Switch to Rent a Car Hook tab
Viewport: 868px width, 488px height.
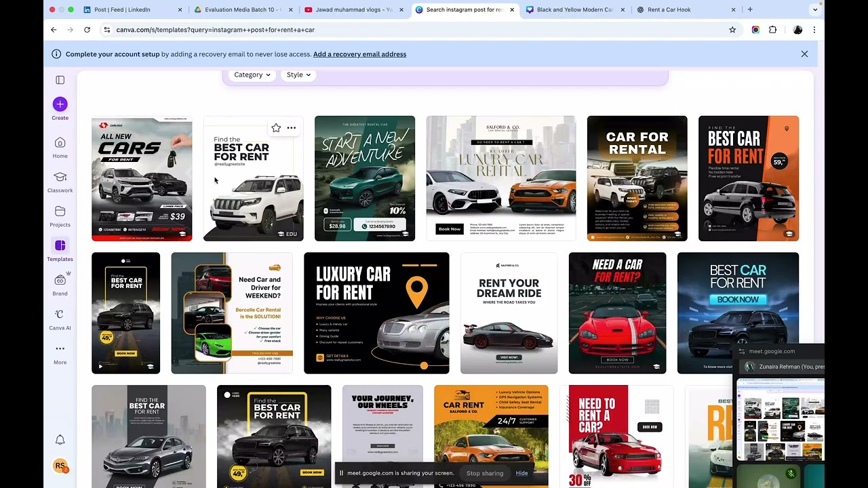click(685, 9)
